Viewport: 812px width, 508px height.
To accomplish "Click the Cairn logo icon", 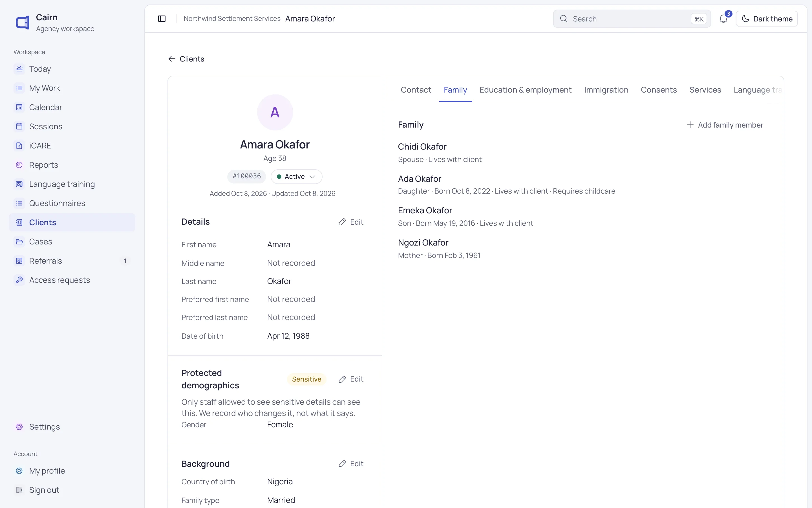I will 23,23.
